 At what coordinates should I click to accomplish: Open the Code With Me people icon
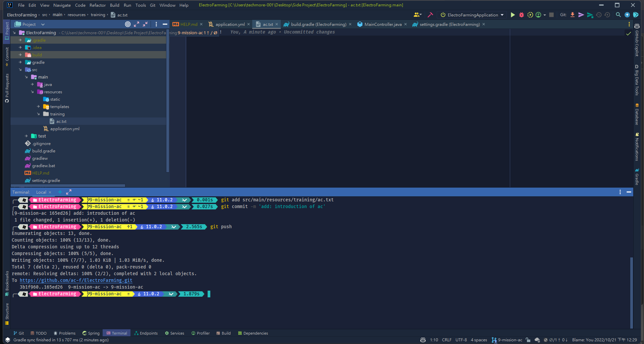(x=417, y=15)
